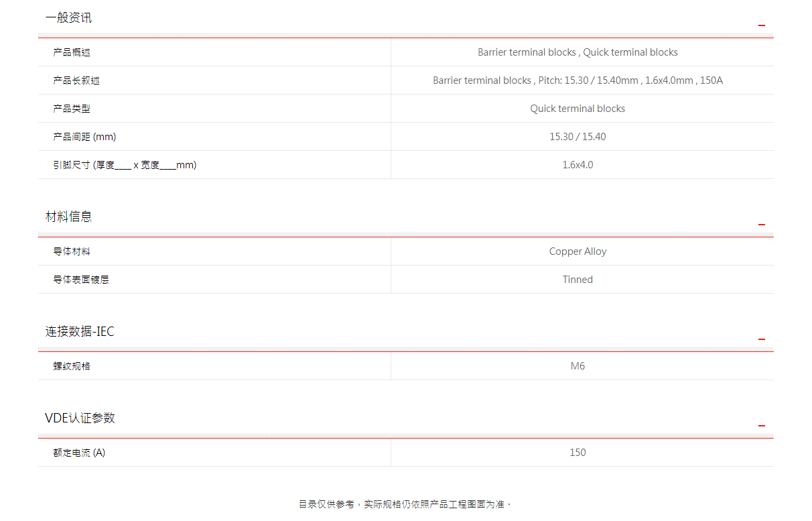Click value 'Barrier terminal blocks , Quick terminal blocks'
This screenshot has width=812, height=521.
click(578, 52)
